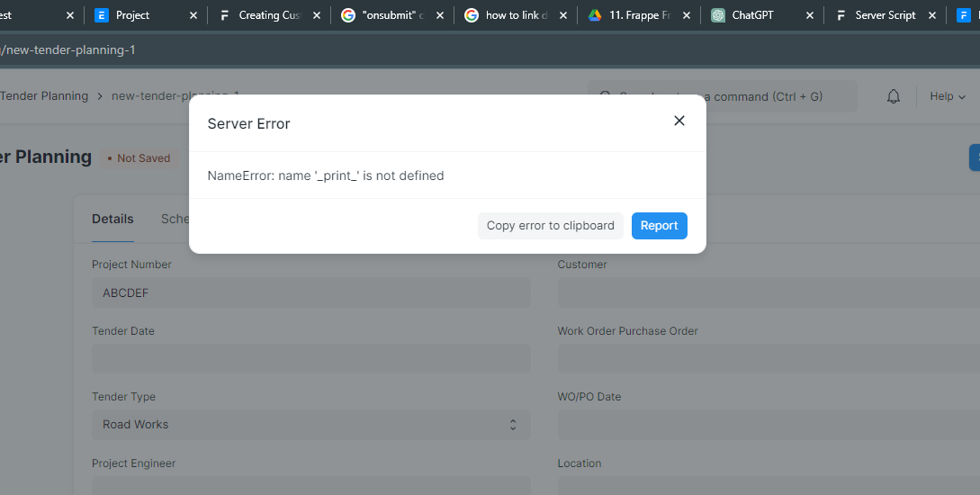Open the notifications bell icon

point(894,96)
